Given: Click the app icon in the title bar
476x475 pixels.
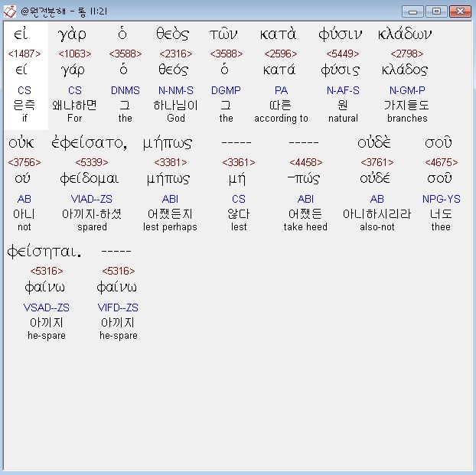Looking at the screenshot, I should 9,11.
